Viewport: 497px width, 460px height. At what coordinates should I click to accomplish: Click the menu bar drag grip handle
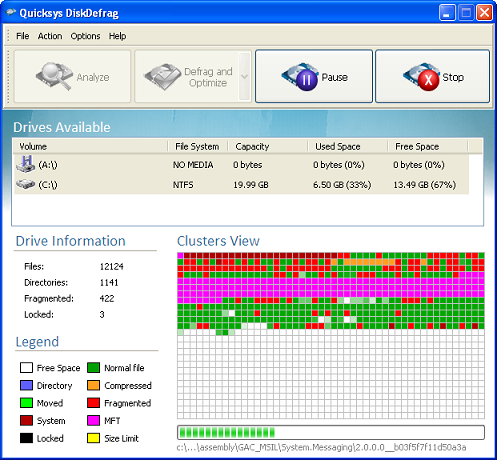coord(9,36)
